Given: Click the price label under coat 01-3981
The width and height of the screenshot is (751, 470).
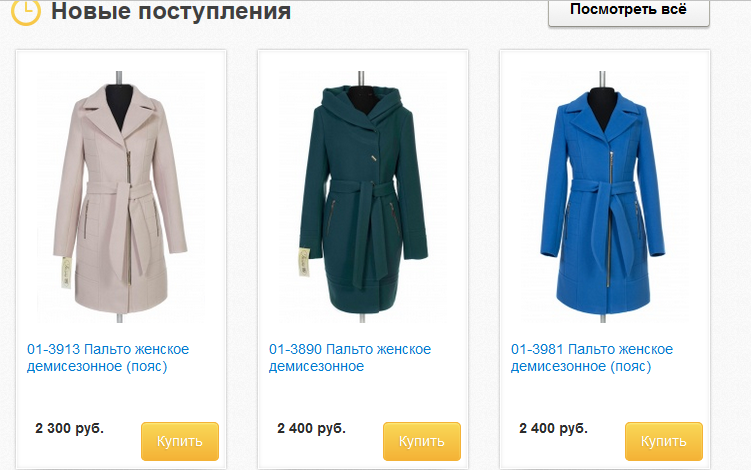Looking at the screenshot, I should pyautogui.click(x=553, y=428).
